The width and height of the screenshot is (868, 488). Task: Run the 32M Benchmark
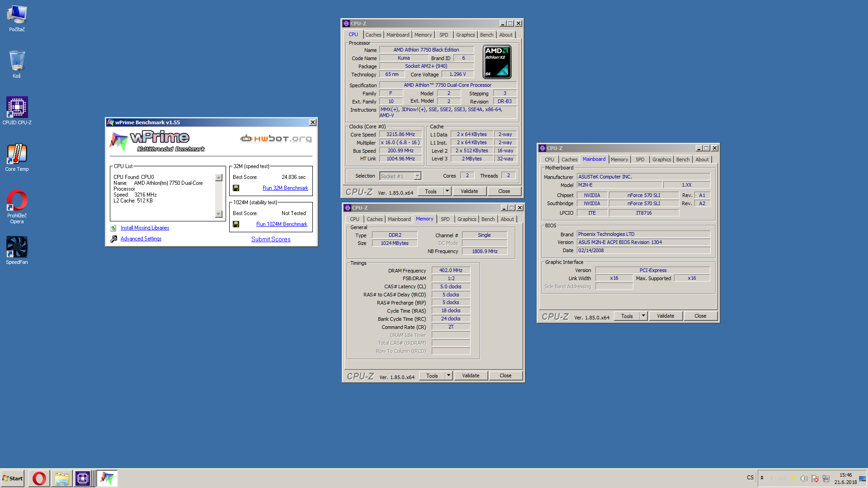click(285, 188)
